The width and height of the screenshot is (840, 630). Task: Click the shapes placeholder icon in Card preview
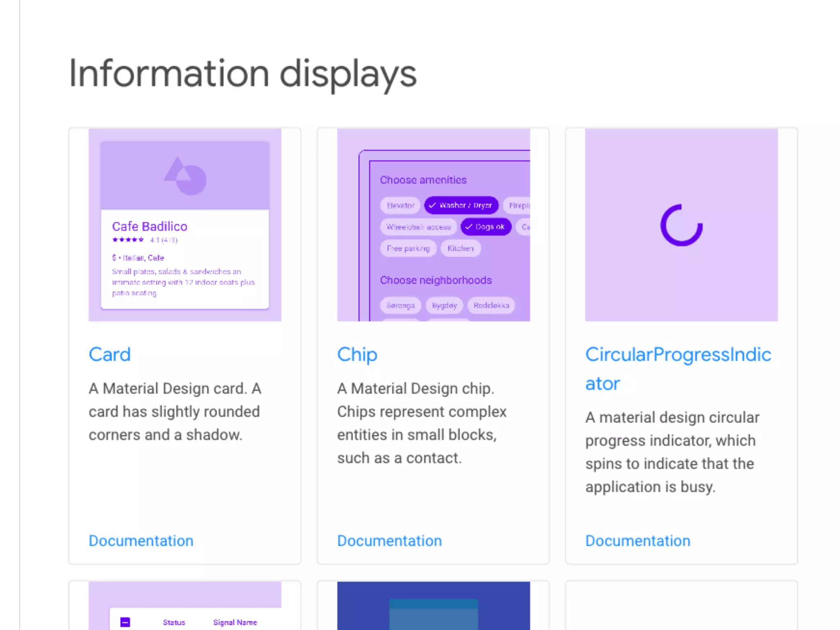[x=185, y=176]
